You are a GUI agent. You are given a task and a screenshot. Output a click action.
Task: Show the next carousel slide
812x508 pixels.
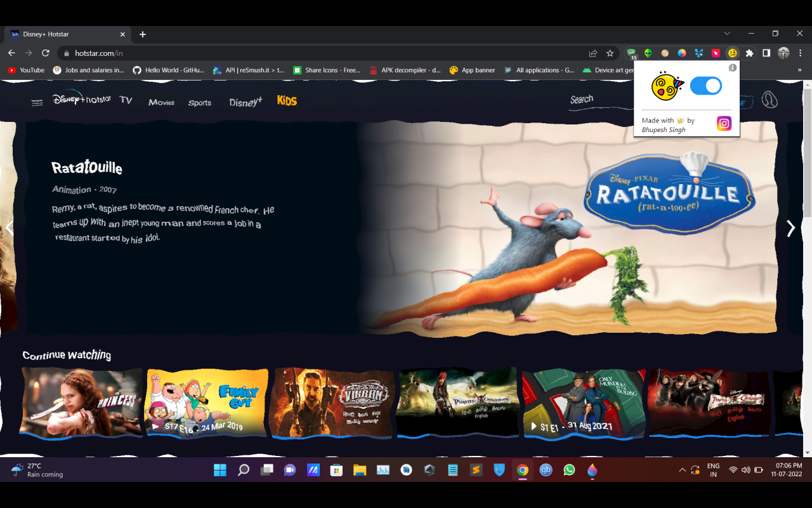point(790,229)
